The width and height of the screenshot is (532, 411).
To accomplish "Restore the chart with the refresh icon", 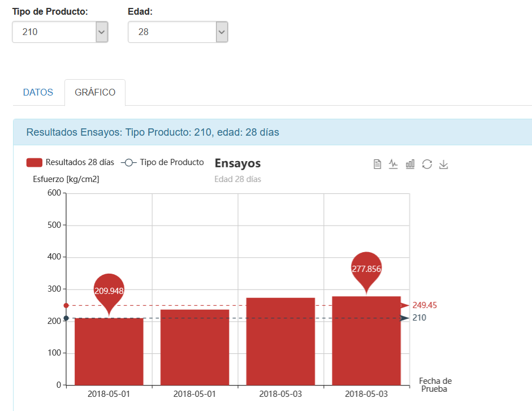I will click(x=427, y=164).
